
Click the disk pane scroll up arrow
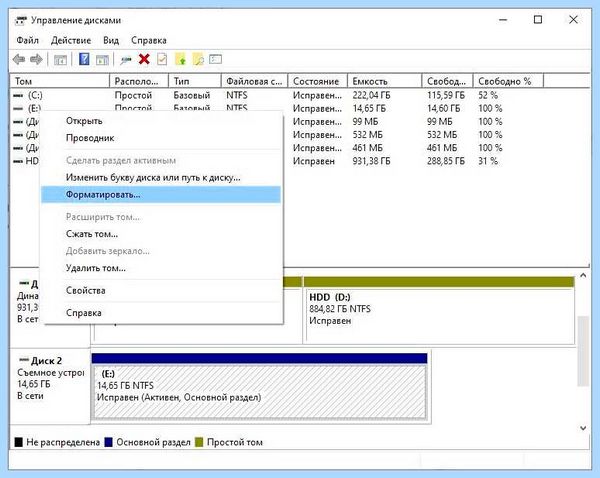[583, 275]
